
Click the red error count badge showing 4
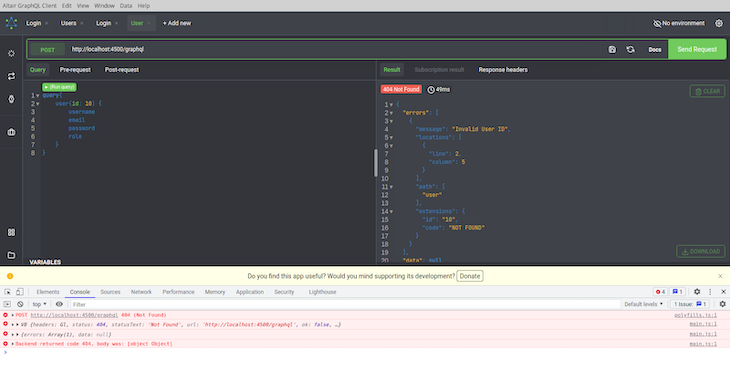(x=660, y=292)
